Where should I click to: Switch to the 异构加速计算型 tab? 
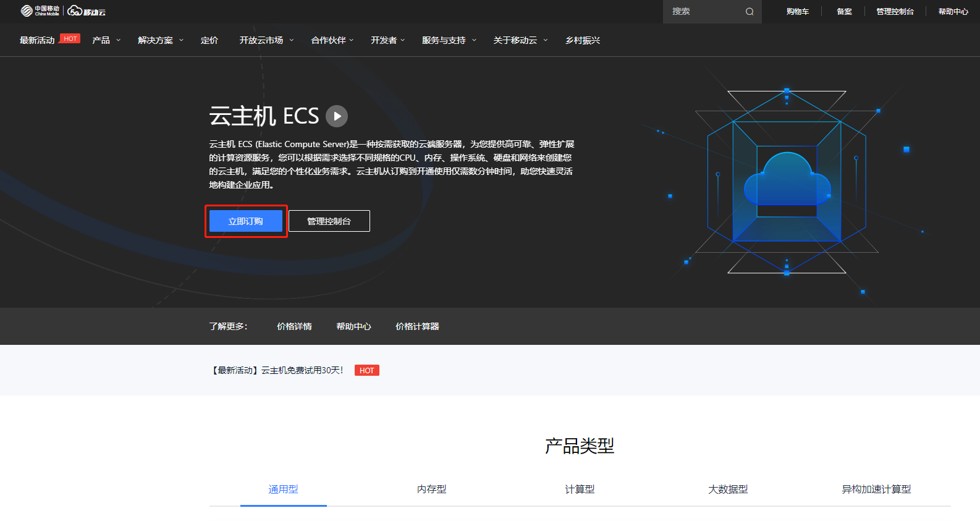pos(876,489)
